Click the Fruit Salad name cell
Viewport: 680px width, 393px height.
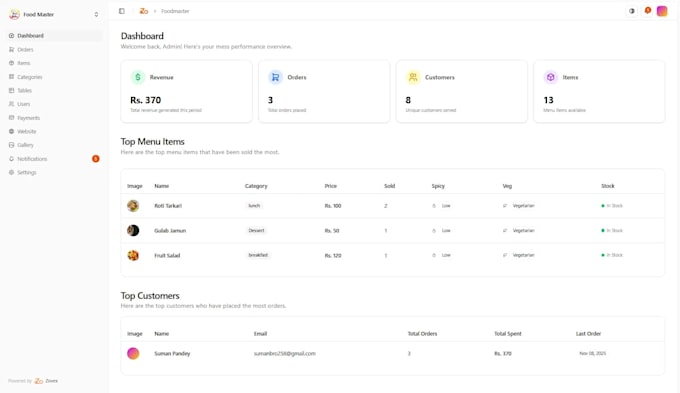click(167, 255)
